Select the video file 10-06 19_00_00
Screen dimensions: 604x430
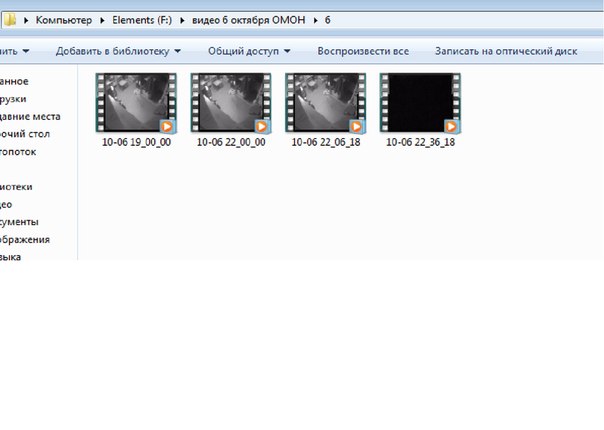click(x=136, y=103)
